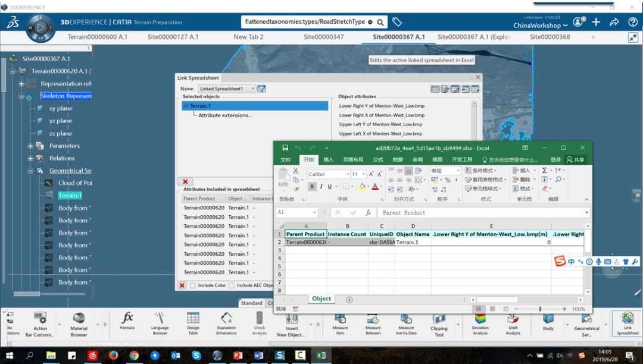Enable the Include Color checkbox

(x=193, y=285)
